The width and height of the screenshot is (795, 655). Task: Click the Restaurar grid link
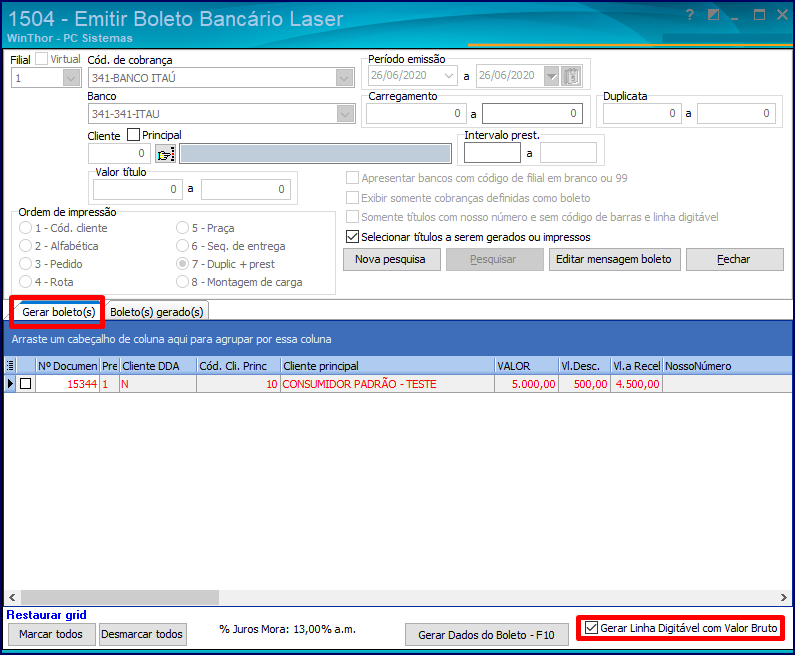click(46, 615)
